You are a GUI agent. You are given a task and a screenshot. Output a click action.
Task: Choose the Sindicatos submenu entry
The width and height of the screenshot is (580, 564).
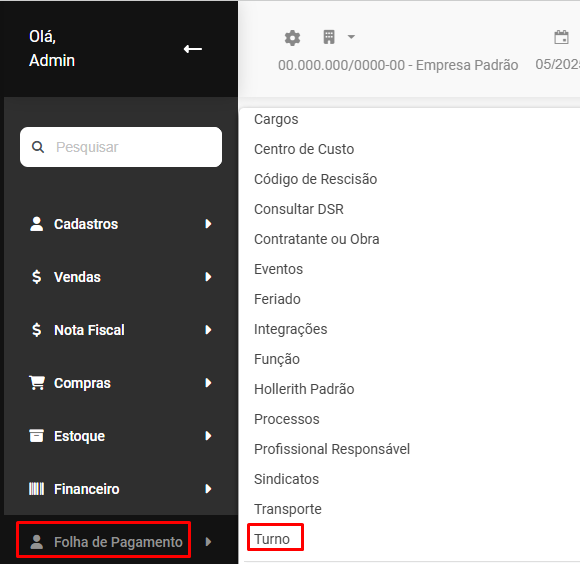(x=286, y=479)
